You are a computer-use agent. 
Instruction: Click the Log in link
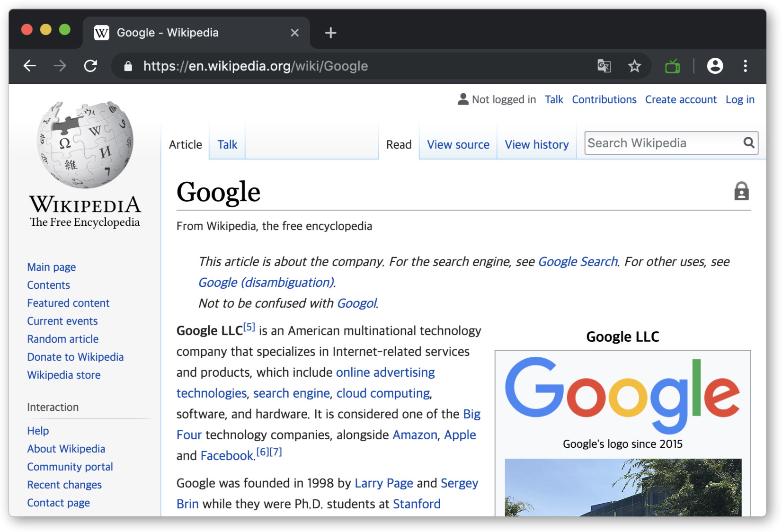(740, 99)
